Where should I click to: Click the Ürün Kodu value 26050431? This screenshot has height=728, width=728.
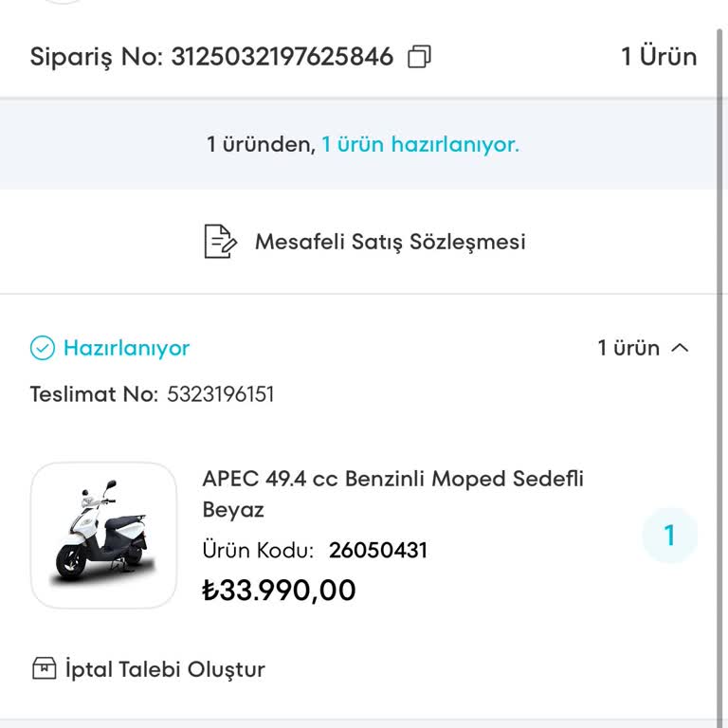coord(378,550)
